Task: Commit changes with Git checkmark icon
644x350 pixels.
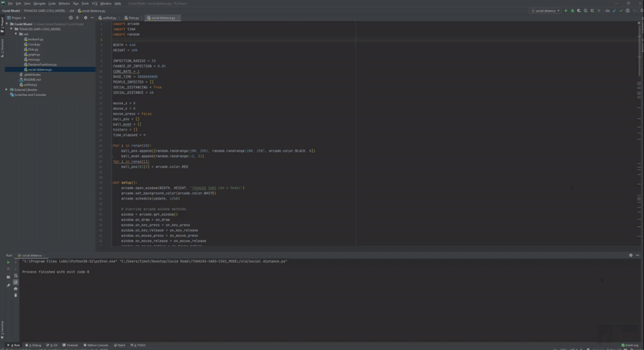Action: [621, 11]
